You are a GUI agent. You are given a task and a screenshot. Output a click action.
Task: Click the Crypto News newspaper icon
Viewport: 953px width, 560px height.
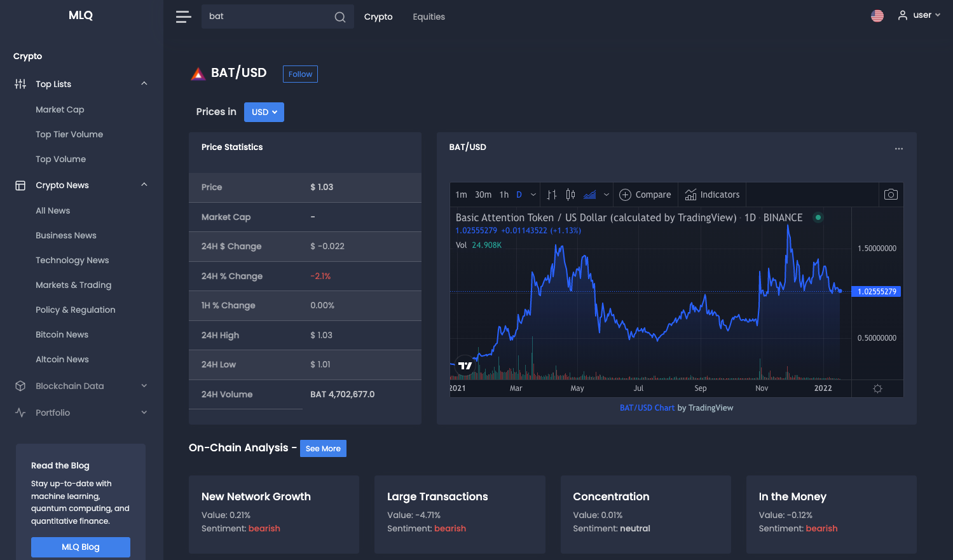coord(20,186)
